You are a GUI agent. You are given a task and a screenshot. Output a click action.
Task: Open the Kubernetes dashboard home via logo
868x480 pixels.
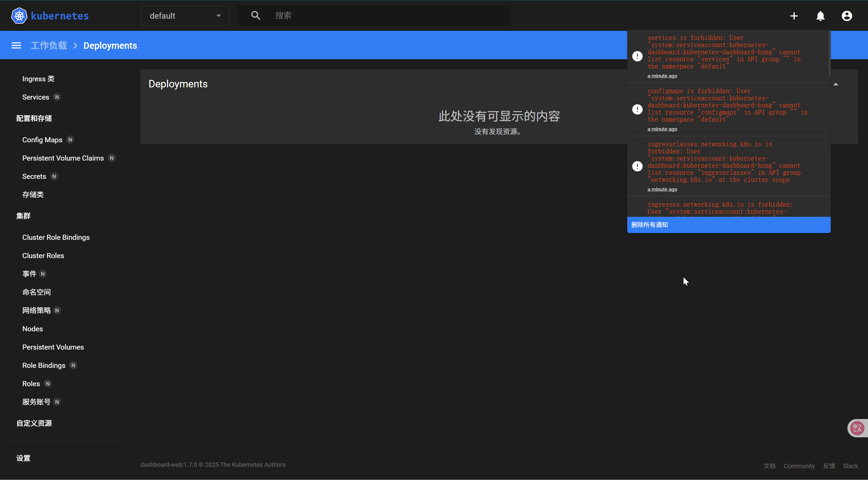[x=50, y=15]
